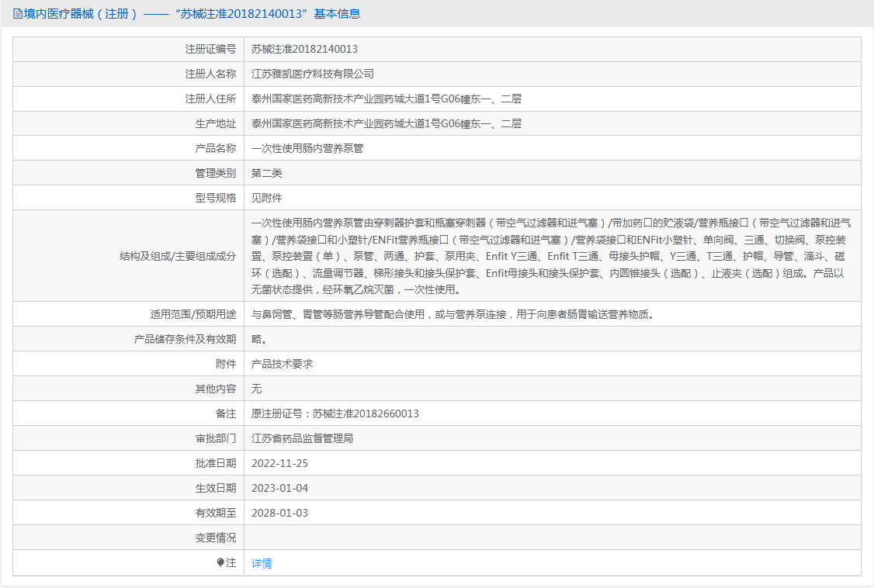Select the 见附件 value
The height and width of the screenshot is (588, 874).
266,198
